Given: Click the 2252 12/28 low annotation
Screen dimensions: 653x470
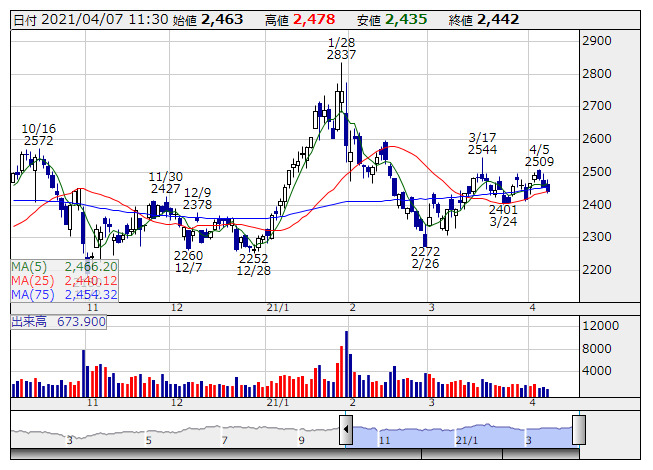Looking at the screenshot, I should 254,265.
